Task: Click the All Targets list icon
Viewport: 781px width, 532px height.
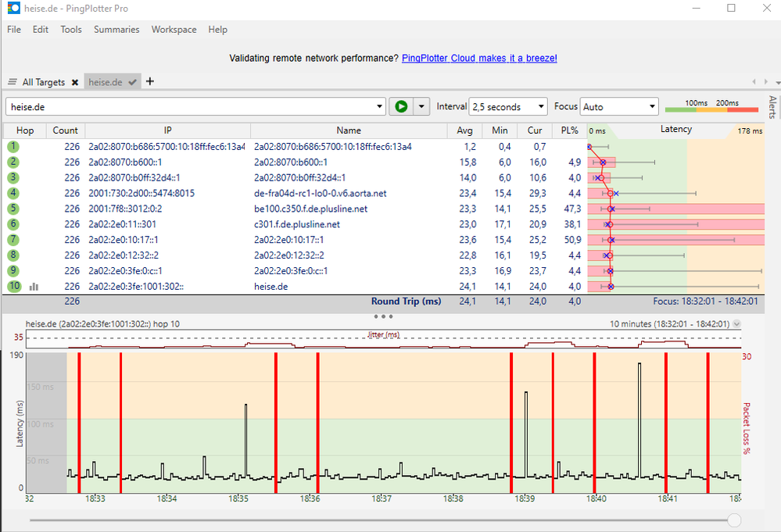Action: point(13,82)
